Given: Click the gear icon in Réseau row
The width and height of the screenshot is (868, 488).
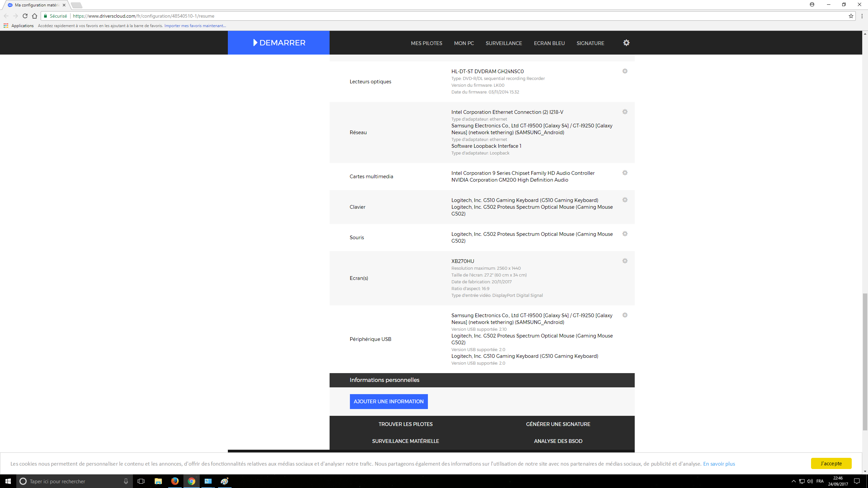Looking at the screenshot, I should click(625, 112).
